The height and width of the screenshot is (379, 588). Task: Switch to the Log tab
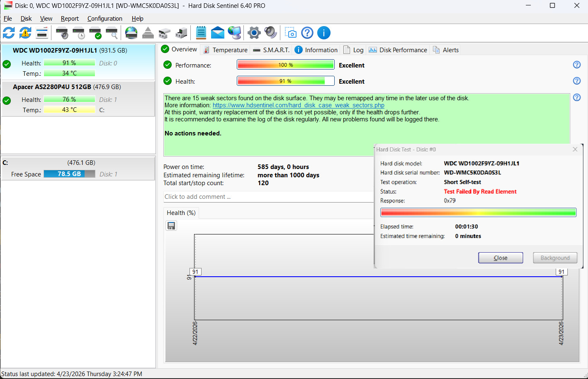tap(353, 50)
